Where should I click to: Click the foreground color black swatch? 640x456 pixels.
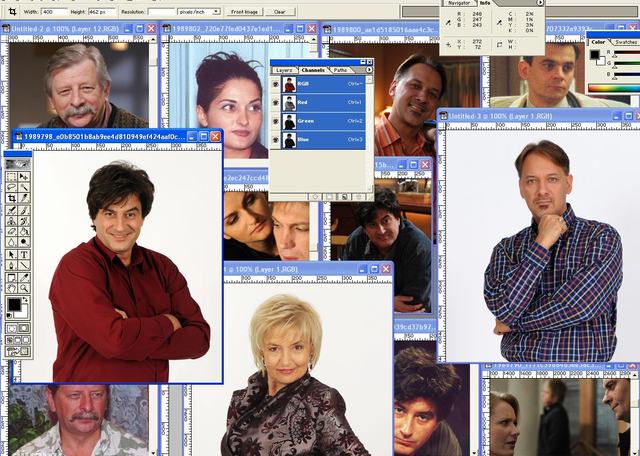14,303
